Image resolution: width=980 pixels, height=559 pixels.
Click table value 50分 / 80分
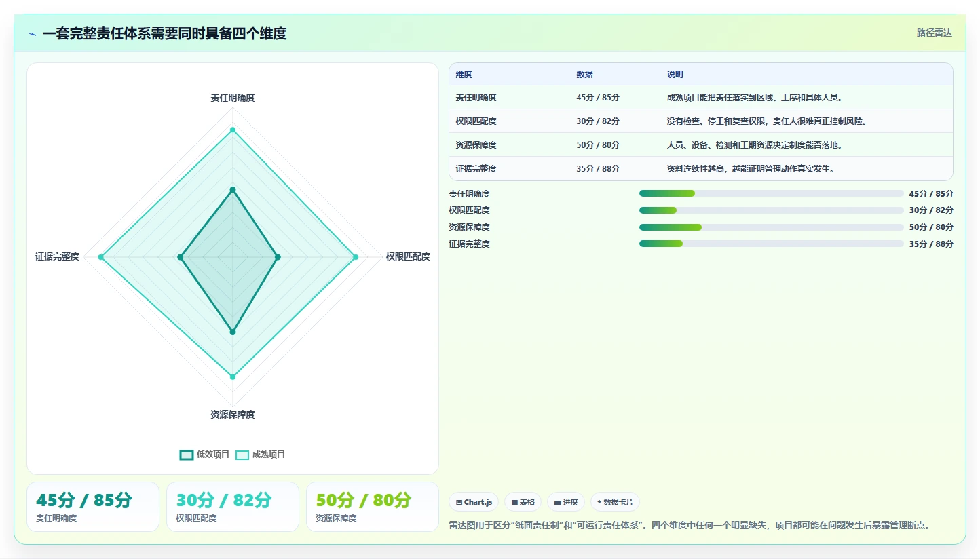tap(598, 144)
